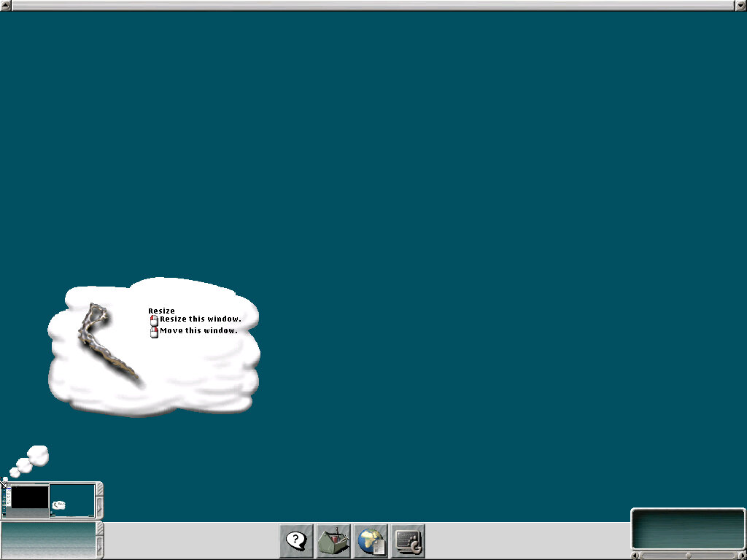Image resolution: width=747 pixels, height=560 pixels.
Task: Launch the terminal monitor icon
Action: coord(408,541)
